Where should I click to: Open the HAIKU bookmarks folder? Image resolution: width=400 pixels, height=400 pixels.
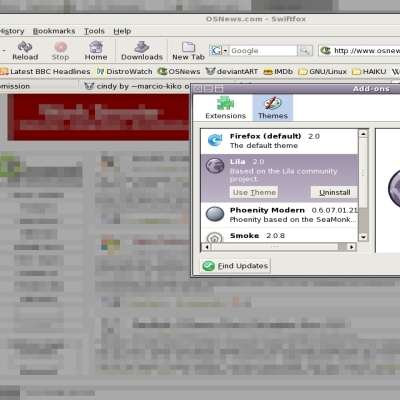[369, 72]
